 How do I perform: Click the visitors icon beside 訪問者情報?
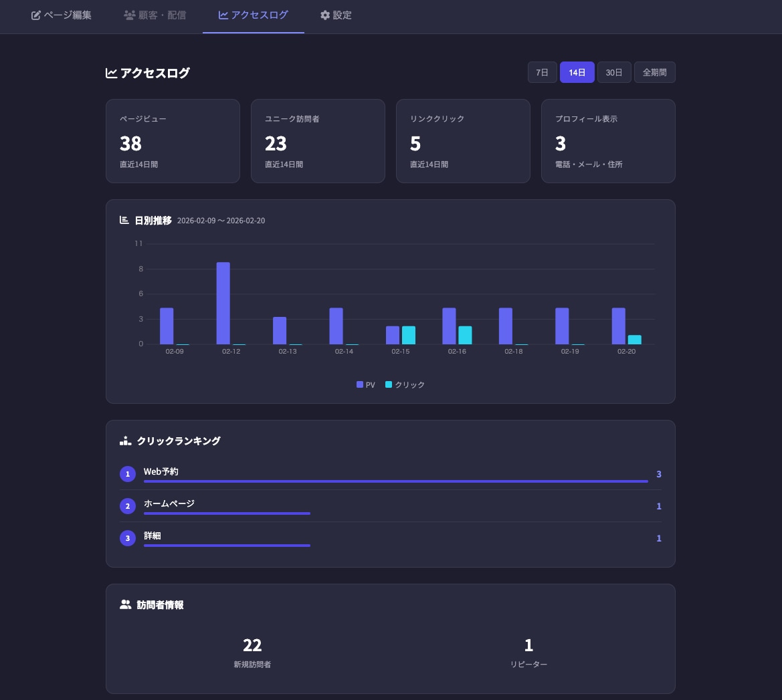[x=126, y=605]
